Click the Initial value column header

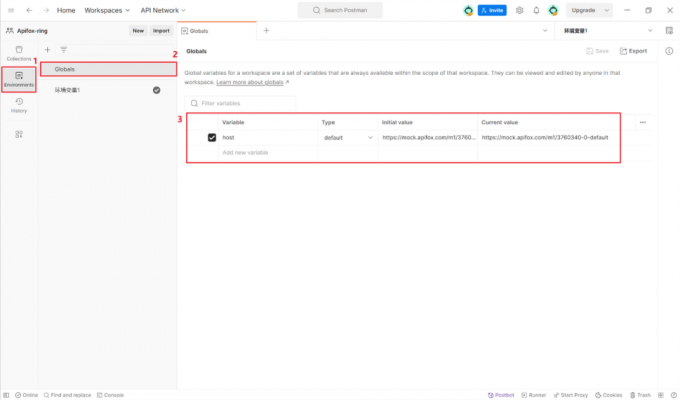(397, 122)
